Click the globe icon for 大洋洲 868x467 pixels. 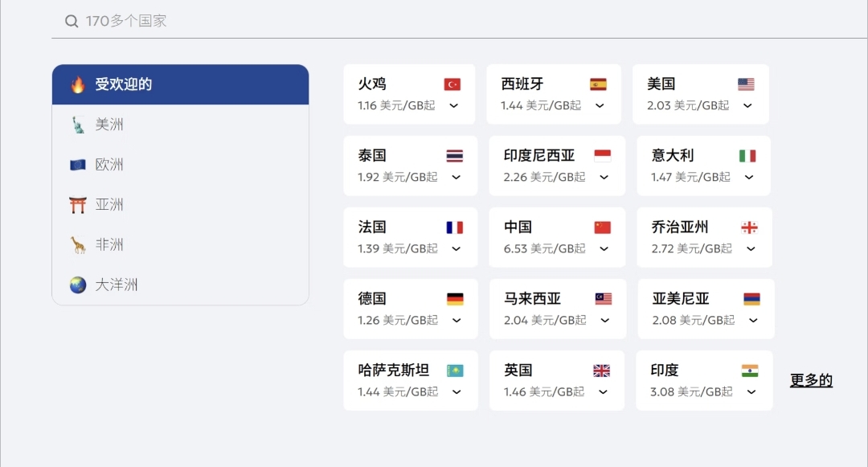click(78, 285)
